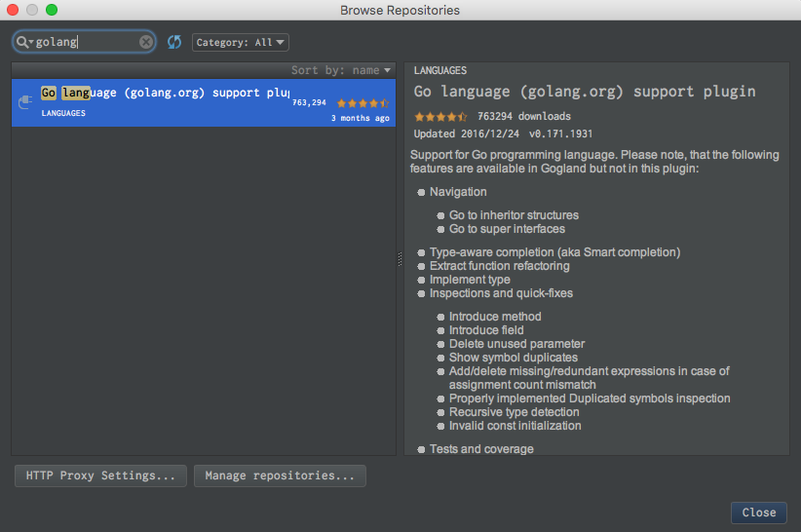Open Manage repositories dialog

click(280, 475)
